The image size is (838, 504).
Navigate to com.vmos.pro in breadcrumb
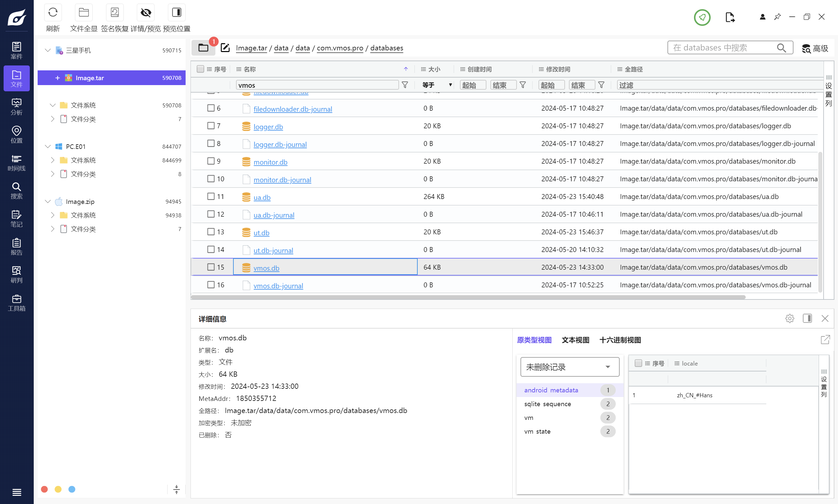(340, 48)
